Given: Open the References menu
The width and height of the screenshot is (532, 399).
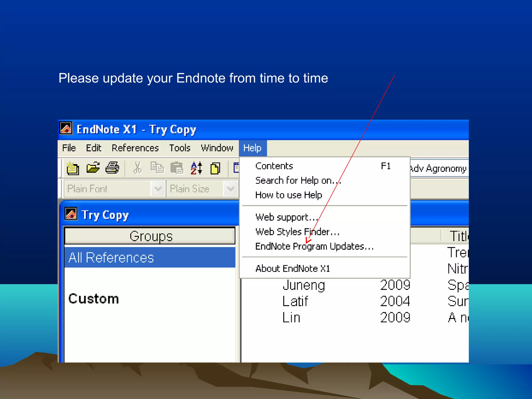Looking at the screenshot, I should (135, 148).
